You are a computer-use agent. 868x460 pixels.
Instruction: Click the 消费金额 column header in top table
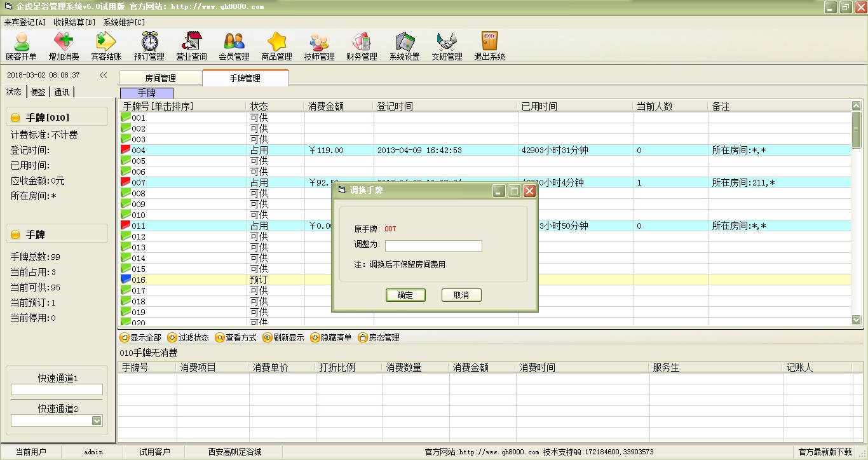339,106
